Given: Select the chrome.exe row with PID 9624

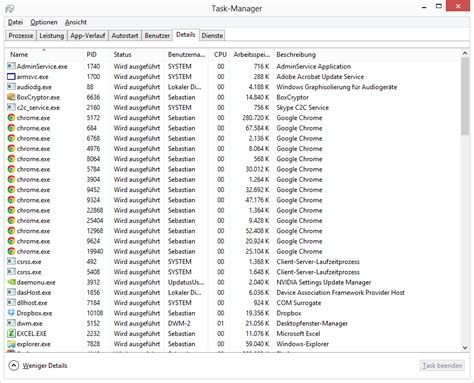Looking at the screenshot, I should [233, 241].
